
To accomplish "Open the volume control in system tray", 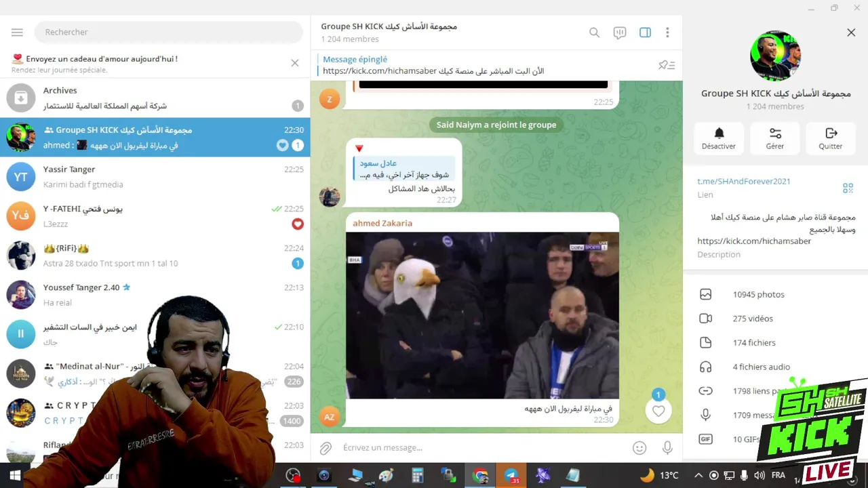I will tap(759, 475).
